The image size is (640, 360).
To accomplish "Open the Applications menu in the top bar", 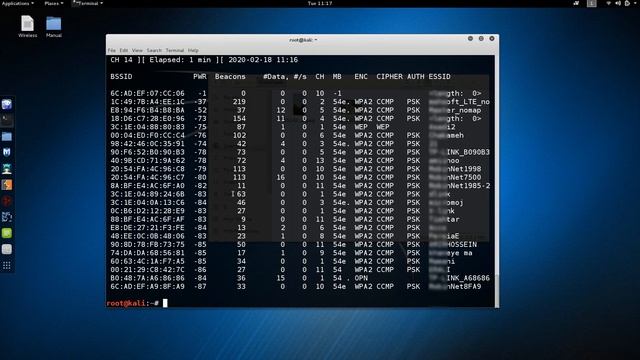I will [18, 3].
